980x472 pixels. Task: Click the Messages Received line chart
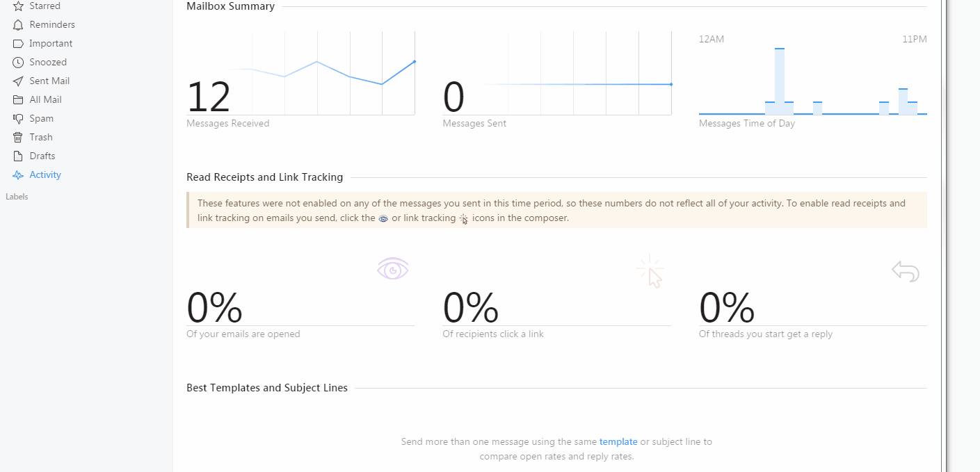[x=320, y=73]
